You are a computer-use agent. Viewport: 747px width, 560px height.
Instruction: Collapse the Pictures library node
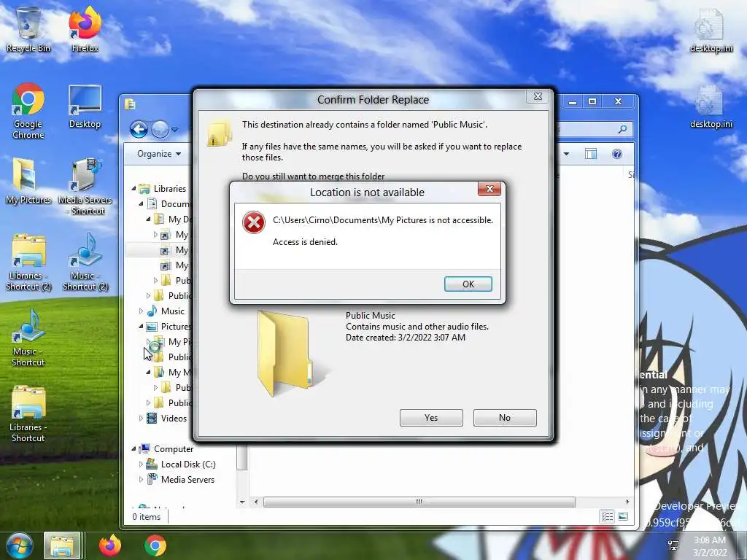pos(141,326)
